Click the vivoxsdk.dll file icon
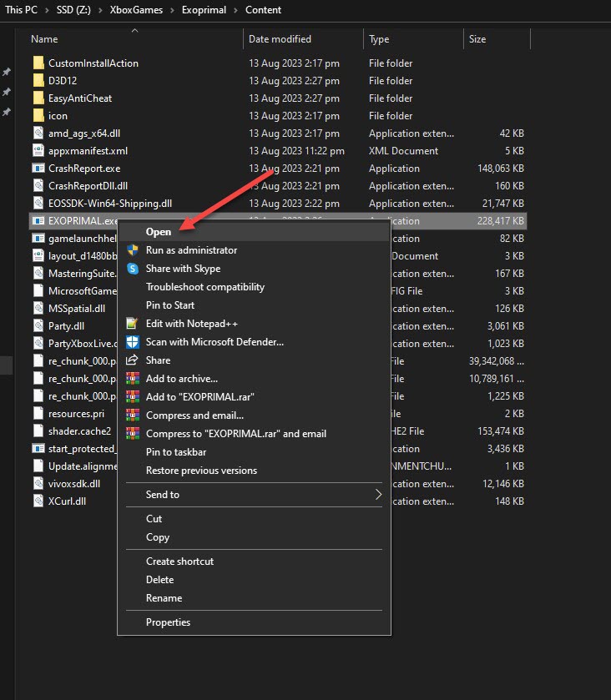This screenshot has width=611, height=700. tap(39, 483)
